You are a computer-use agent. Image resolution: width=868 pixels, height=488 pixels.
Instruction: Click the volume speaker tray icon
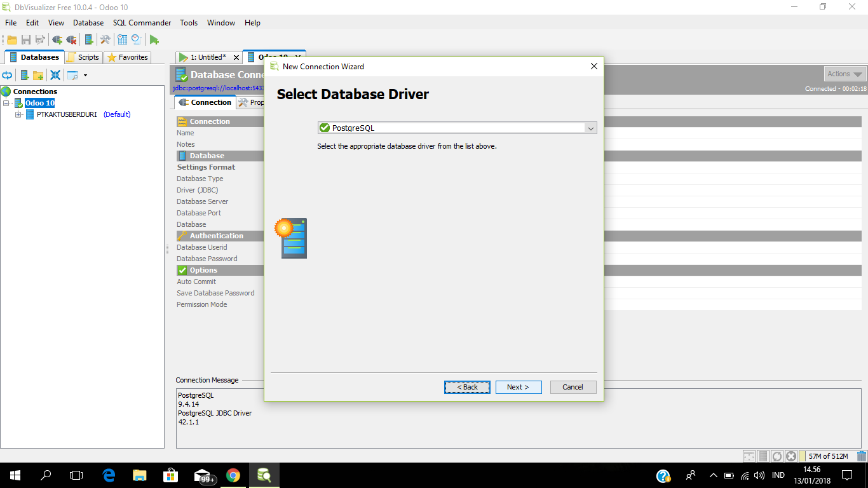759,475
